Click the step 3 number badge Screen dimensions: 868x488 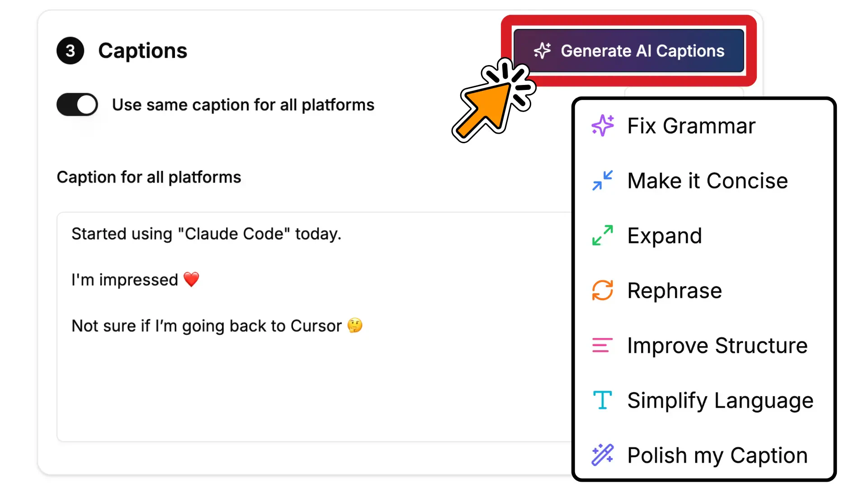point(70,51)
